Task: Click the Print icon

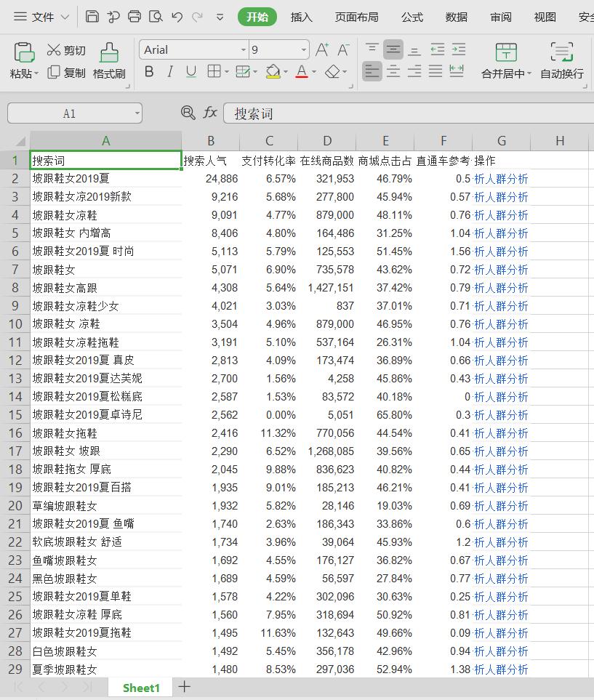Action: 135,17
